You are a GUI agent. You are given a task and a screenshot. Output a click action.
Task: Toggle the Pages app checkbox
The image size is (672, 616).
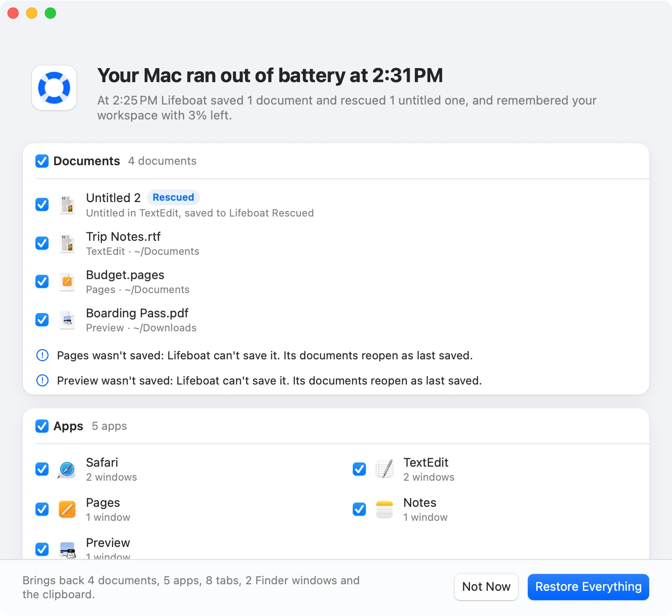42,509
